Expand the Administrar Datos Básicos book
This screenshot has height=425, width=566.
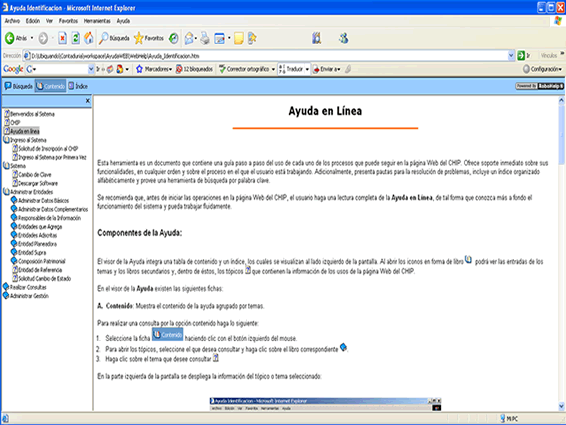pyautogui.click(x=14, y=200)
